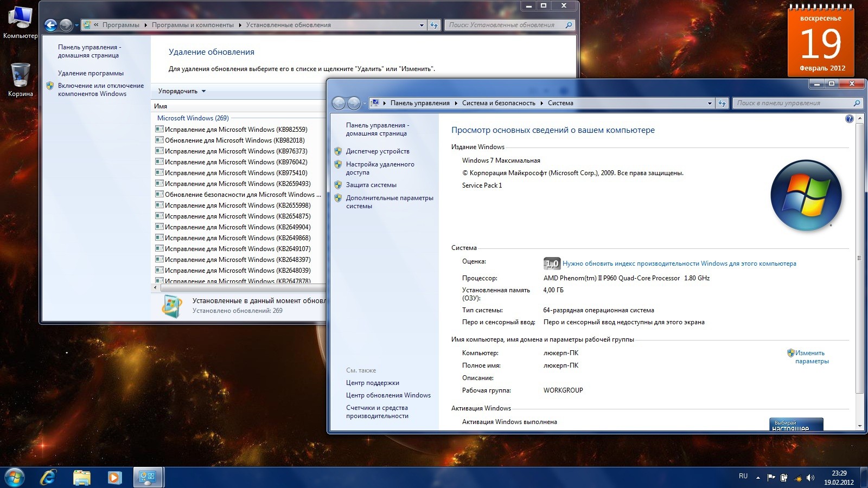Open Защита системы
The width and height of the screenshot is (868, 488).
(x=371, y=185)
